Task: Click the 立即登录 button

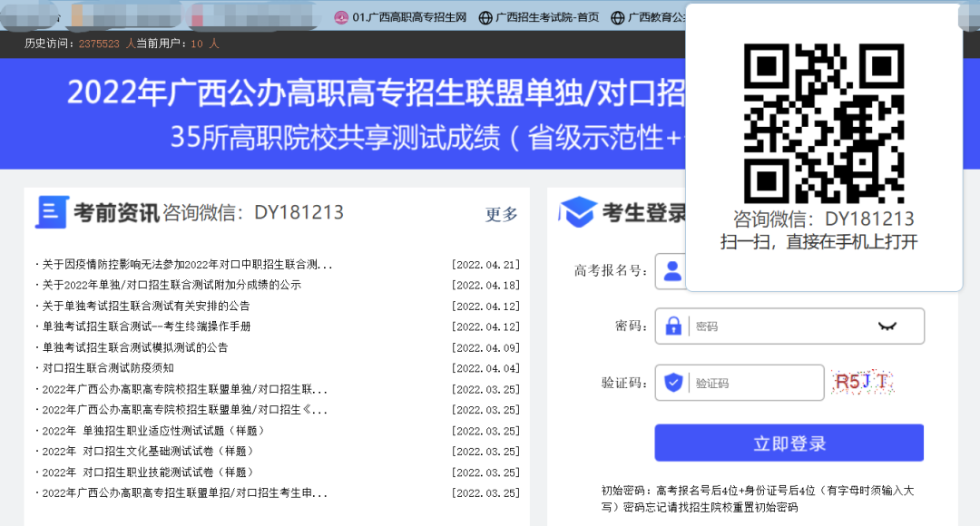Action: click(789, 443)
